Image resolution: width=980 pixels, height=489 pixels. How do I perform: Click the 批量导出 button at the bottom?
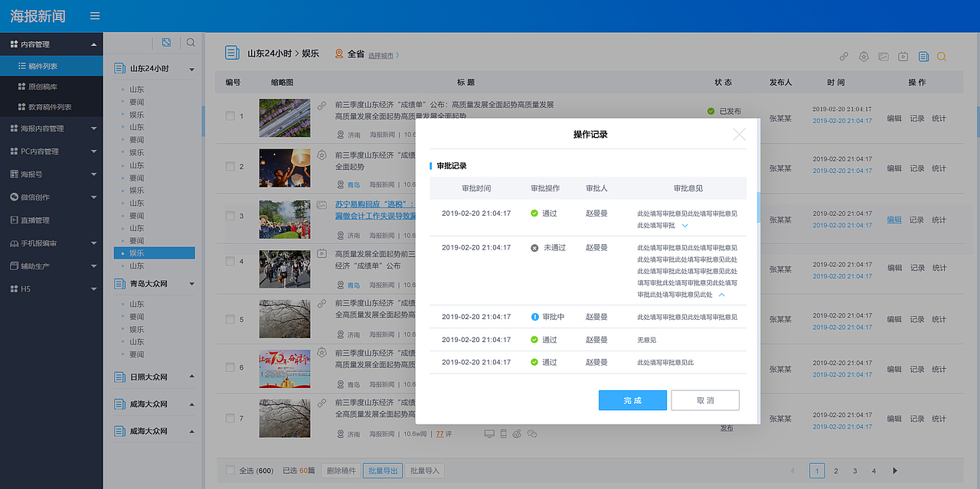point(383,471)
